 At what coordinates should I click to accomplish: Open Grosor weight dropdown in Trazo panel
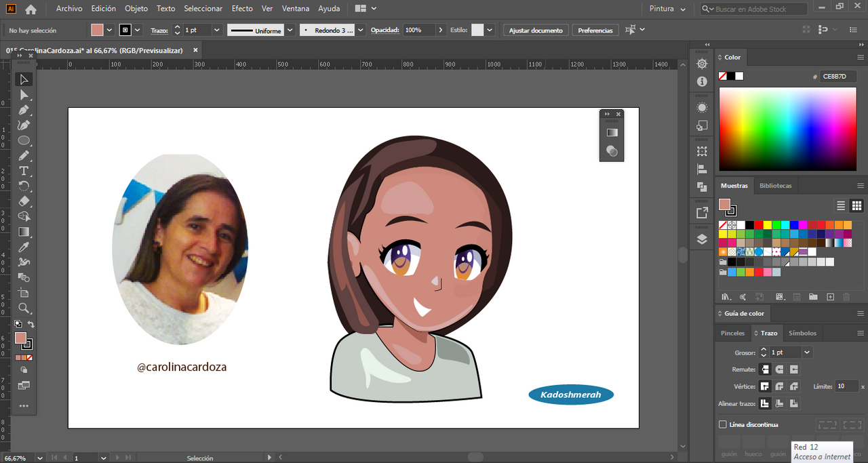coord(807,353)
